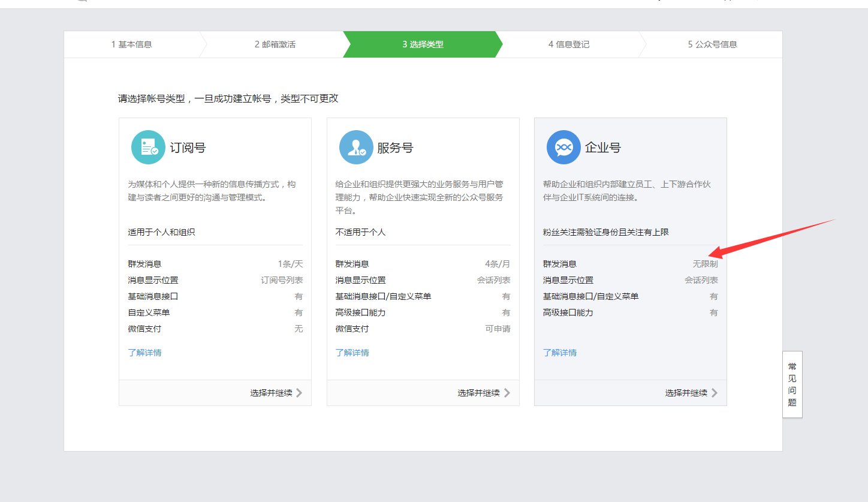
Task: Click 可申请 value for 微信支付
Action: (498, 329)
